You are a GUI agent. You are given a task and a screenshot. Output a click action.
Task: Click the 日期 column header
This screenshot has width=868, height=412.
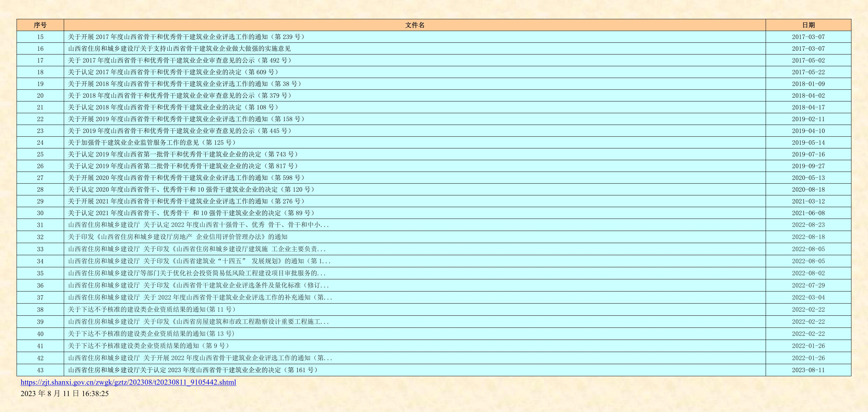808,25
